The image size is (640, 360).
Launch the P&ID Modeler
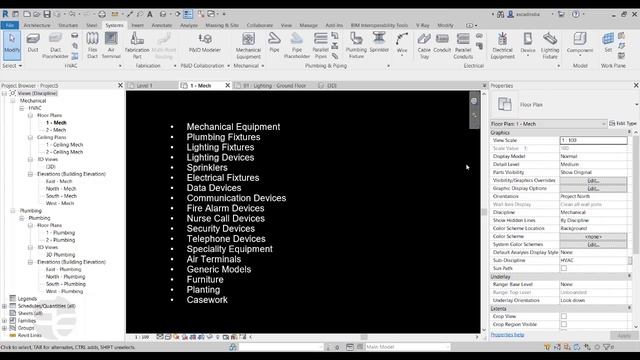[x=205, y=43]
